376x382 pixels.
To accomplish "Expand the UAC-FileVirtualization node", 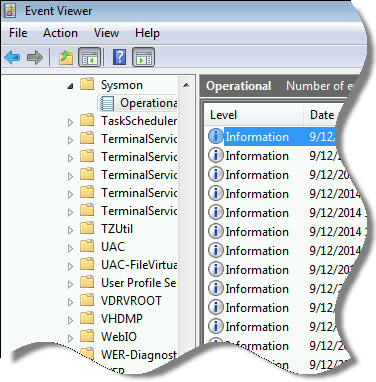I will (x=70, y=266).
